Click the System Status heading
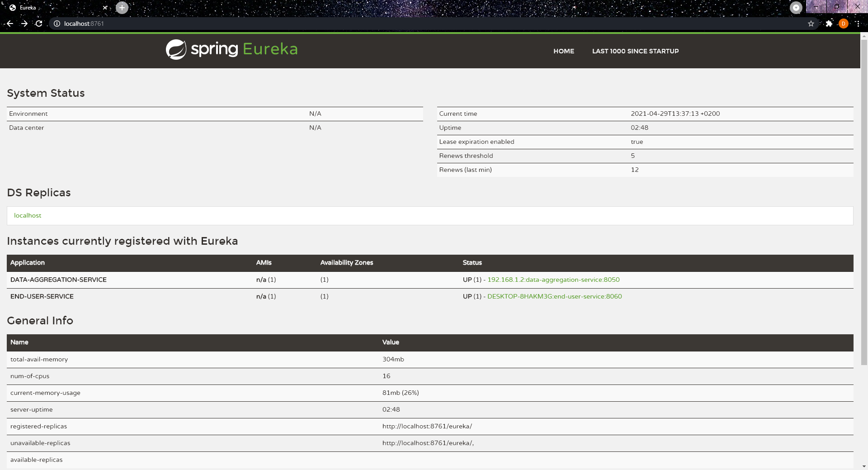 [46, 93]
